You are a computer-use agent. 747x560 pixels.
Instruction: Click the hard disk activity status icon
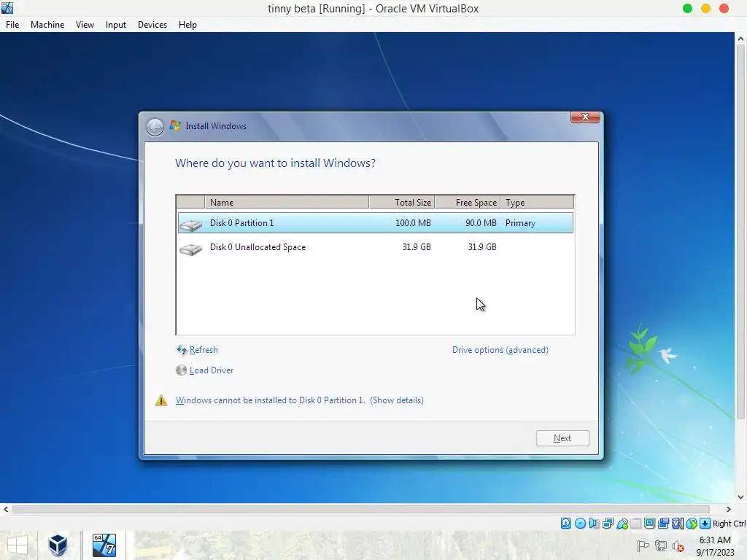tap(565, 524)
